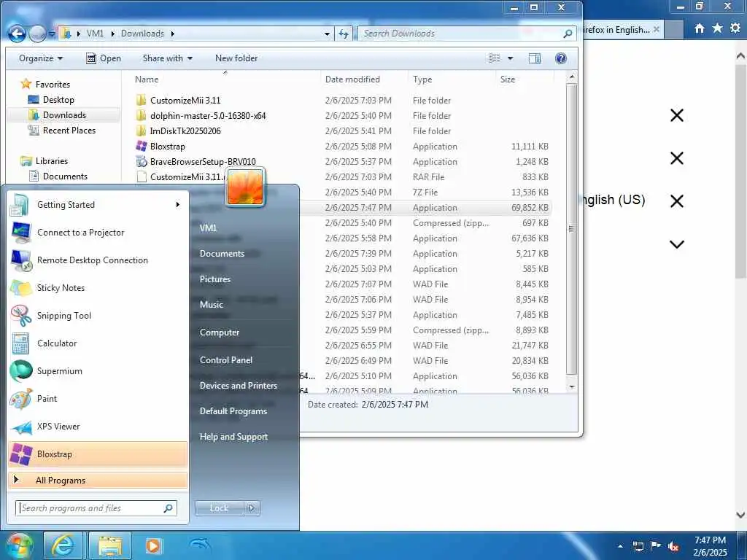The image size is (747, 560).
Task: Open Getting Started from the Start menu
Action: point(98,205)
